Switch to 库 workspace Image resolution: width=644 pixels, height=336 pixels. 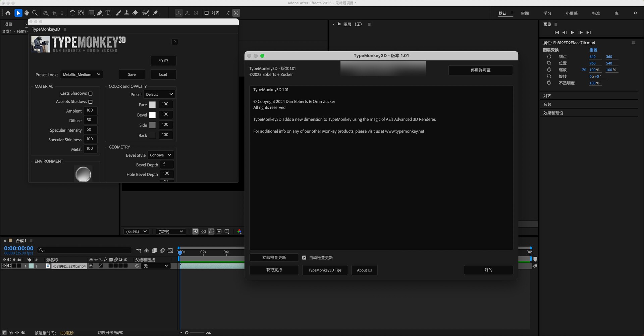tap(616, 13)
